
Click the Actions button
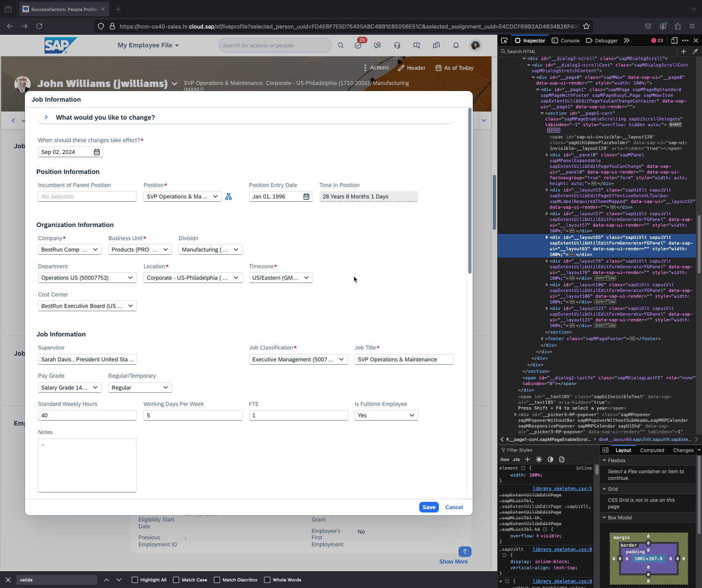tap(376, 68)
